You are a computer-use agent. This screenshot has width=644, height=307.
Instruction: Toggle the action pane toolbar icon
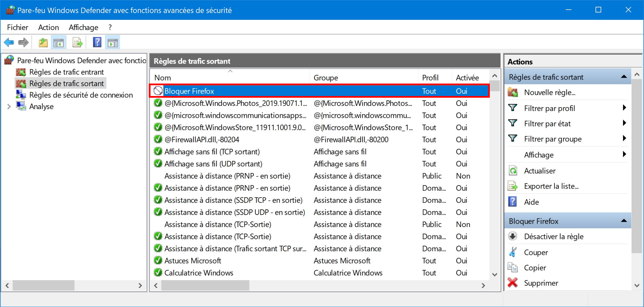(113, 43)
